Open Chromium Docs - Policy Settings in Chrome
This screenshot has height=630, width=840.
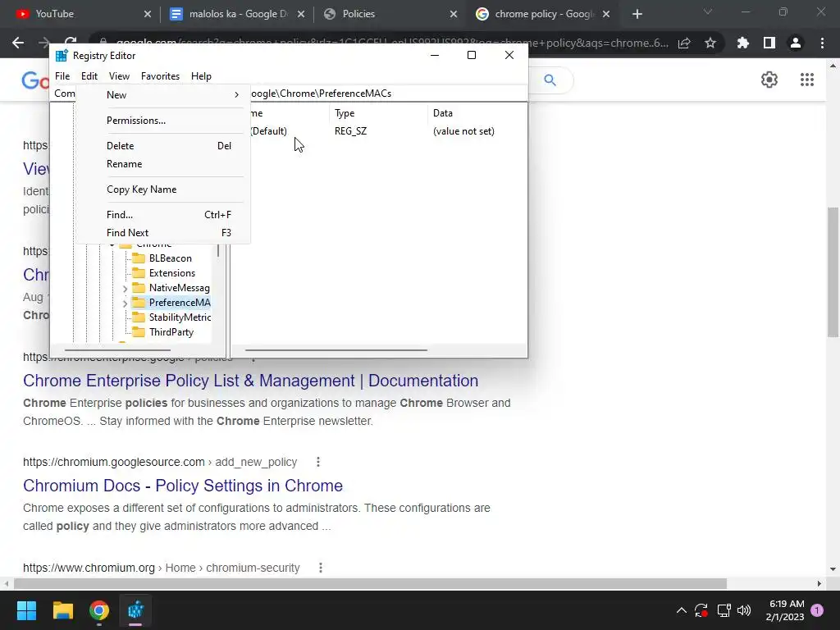click(x=183, y=486)
